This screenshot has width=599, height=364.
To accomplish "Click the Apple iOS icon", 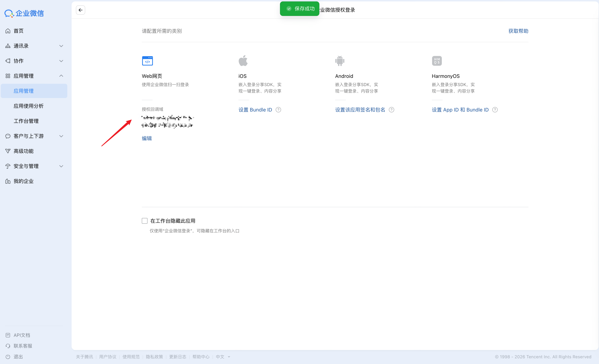I will coord(243,60).
